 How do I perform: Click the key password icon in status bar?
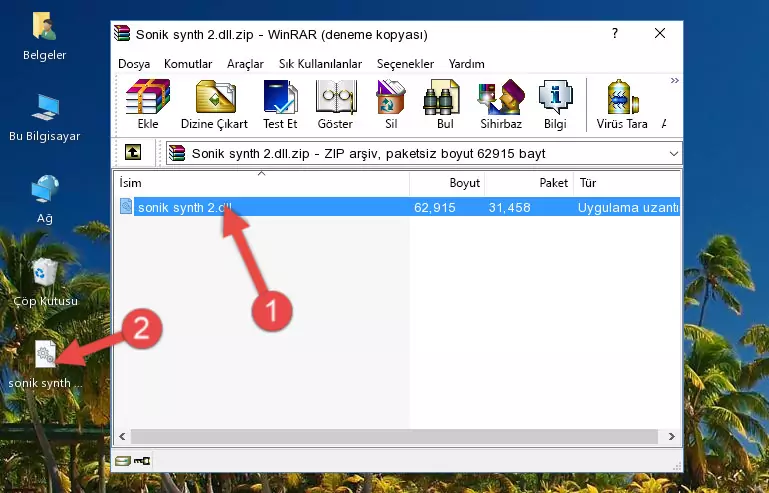tap(142, 460)
